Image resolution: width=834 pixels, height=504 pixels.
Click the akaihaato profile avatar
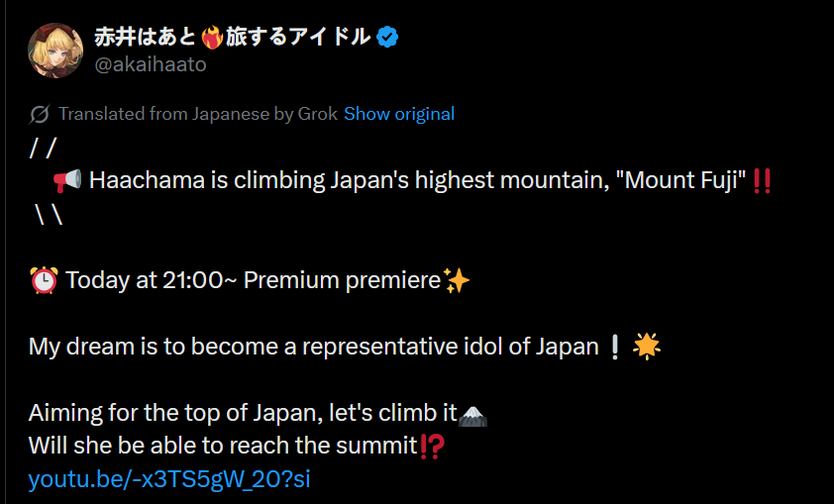[55, 50]
